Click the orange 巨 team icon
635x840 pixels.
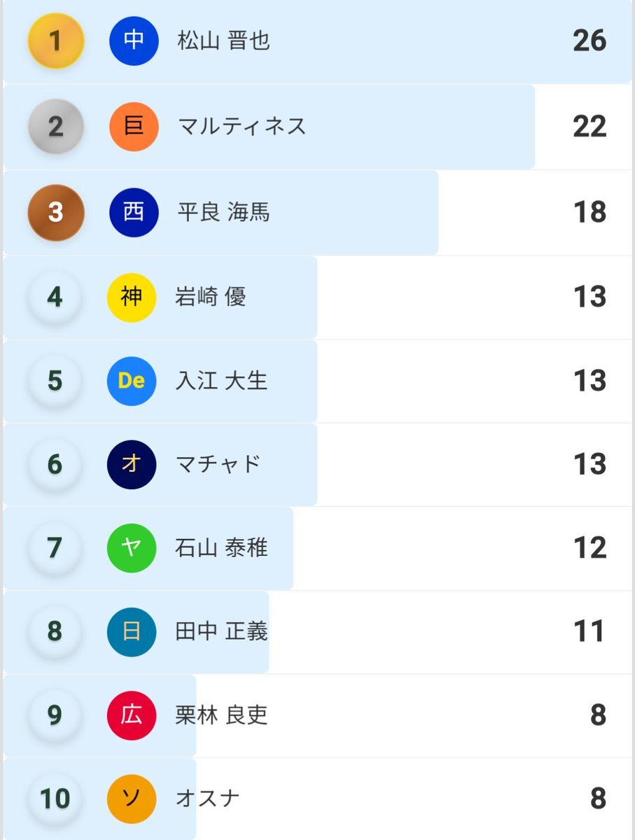pyautogui.click(x=134, y=127)
